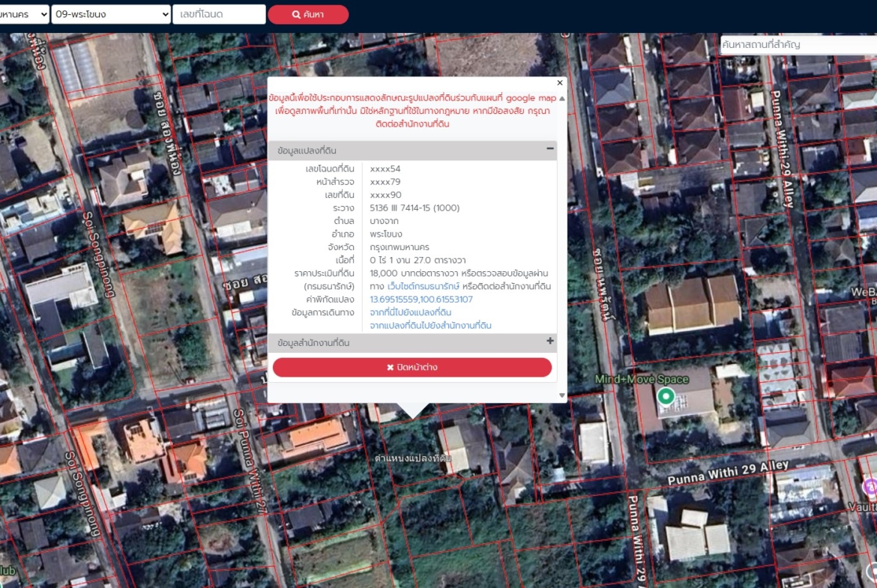Image resolution: width=877 pixels, height=588 pixels.
Task: Click the popup scroll down arrow
Action: click(x=562, y=395)
